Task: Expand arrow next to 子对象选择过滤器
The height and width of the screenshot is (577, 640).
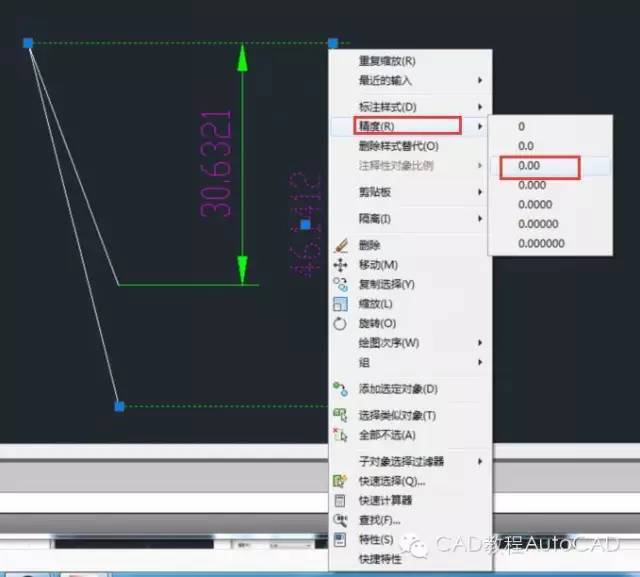Action: [480, 462]
